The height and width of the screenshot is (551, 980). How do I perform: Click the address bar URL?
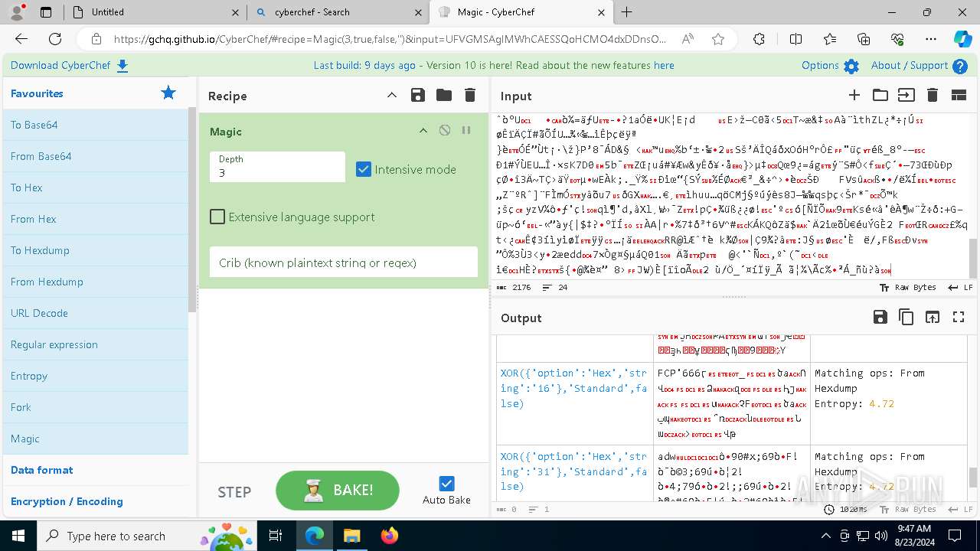pyautogui.click(x=390, y=39)
